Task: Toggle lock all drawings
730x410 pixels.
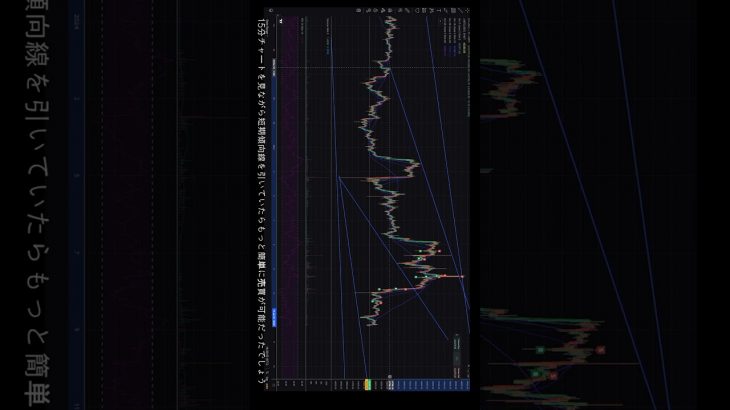Action: (375, 10)
